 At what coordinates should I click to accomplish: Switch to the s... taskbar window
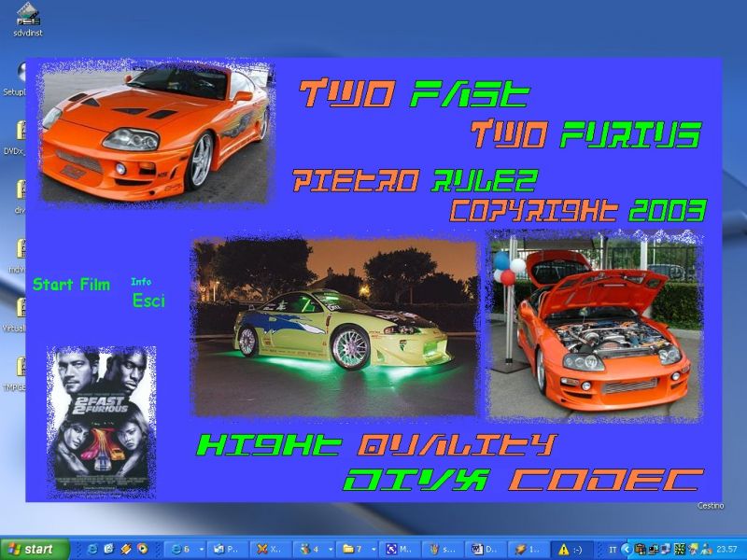tap(442, 549)
